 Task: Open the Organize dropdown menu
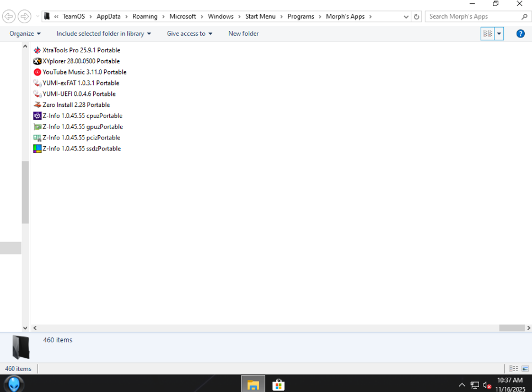coord(25,34)
